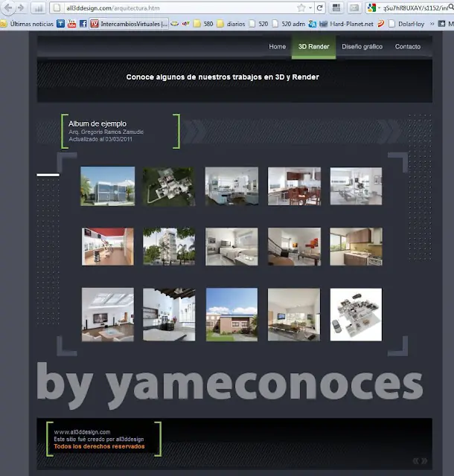This screenshot has height=476, width=454.
Task: Reload the page with the refresh icon
Action: 320,8
